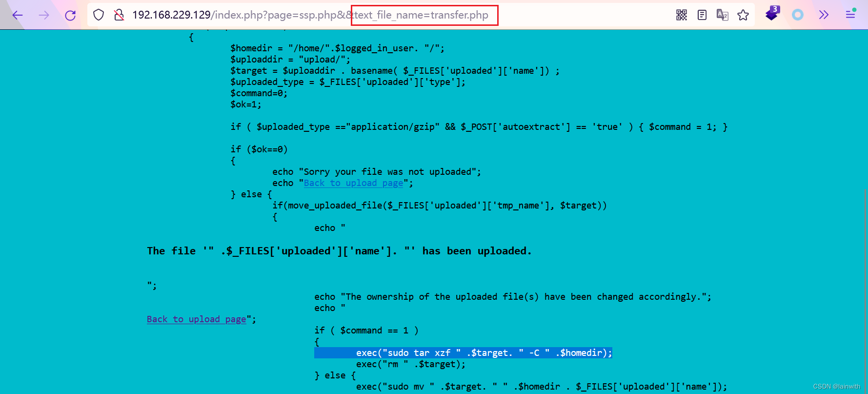Translate this page with the translate icon
Image resolution: width=868 pixels, height=394 pixels.
point(723,15)
